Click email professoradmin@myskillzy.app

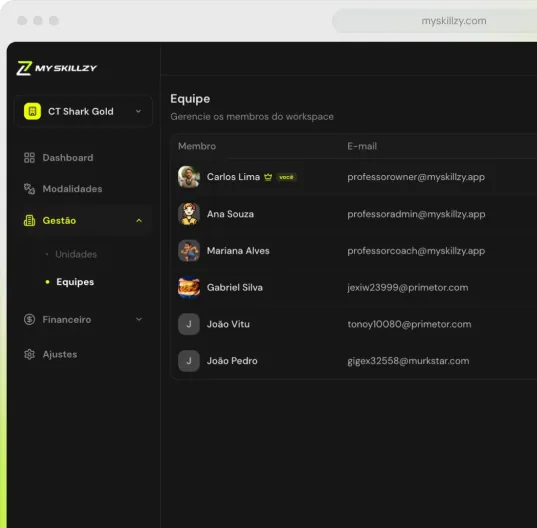pyautogui.click(x=416, y=214)
